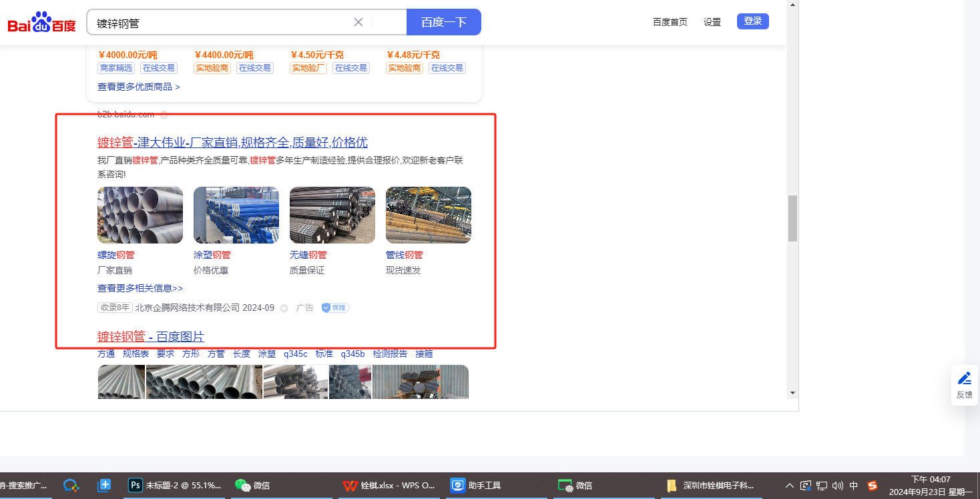Image resolution: width=980 pixels, height=499 pixels.
Task: Click the ¥4400.00元/吨 price
Action: point(224,55)
